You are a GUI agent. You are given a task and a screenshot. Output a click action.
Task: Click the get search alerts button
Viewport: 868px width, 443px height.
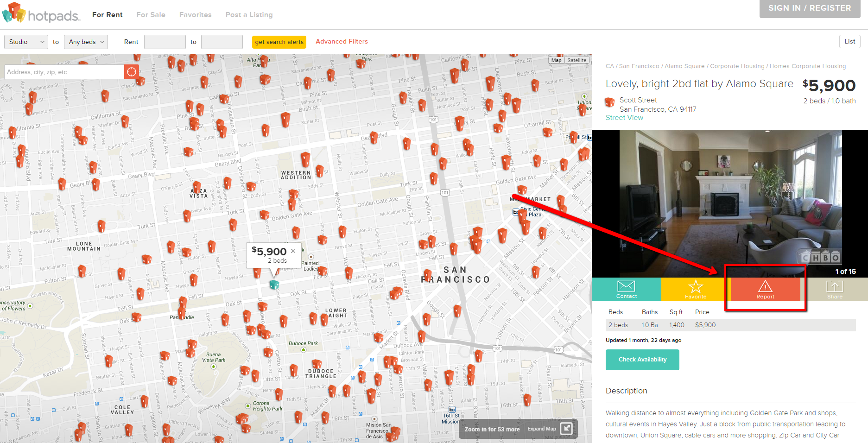point(279,42)
